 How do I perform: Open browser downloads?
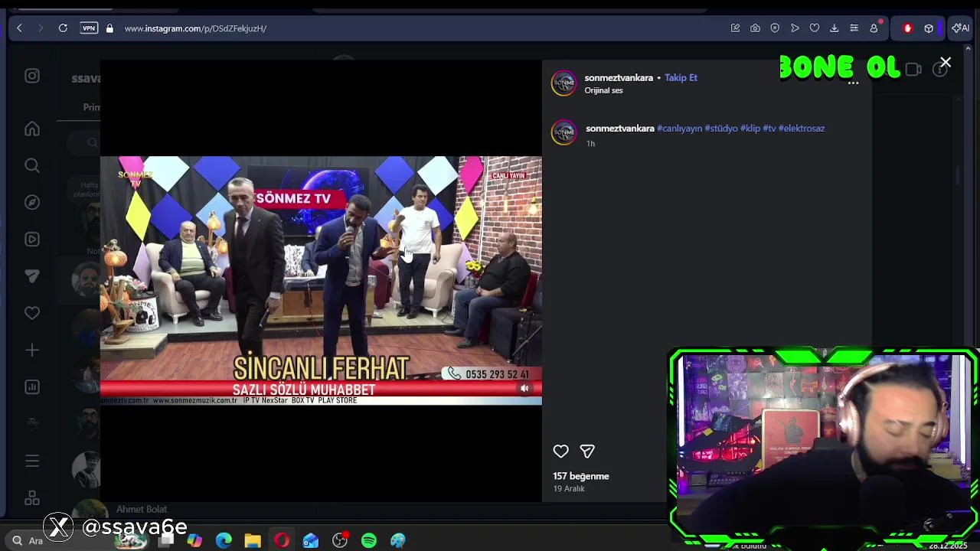pos(835,28)
